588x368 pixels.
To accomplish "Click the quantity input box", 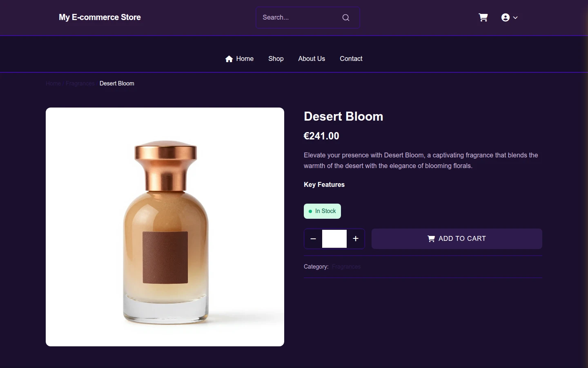I will pyautogui.click(x=334, y=239).
